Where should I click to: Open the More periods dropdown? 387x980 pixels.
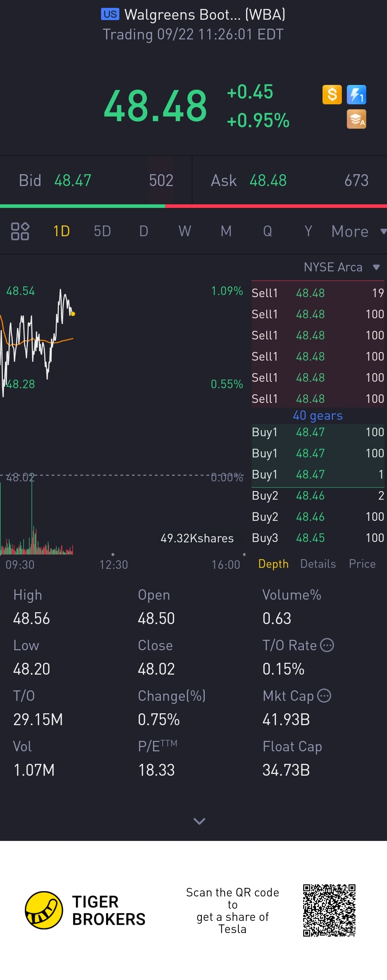[357, 231]
